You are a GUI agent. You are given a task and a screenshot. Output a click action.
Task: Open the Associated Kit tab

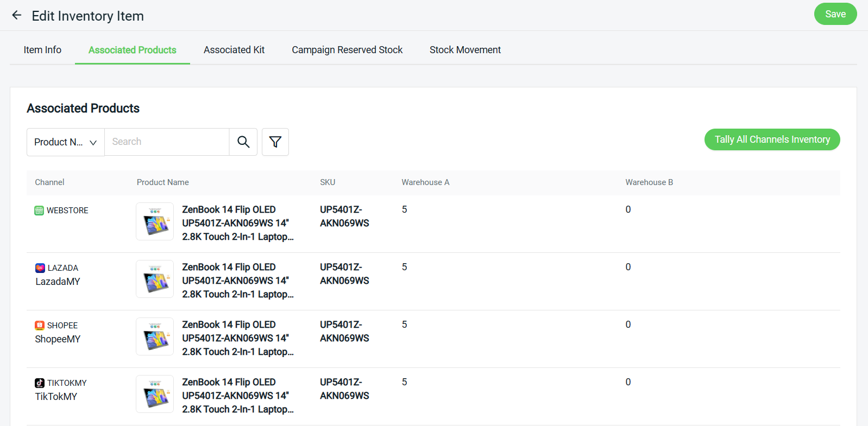(234, 50)
